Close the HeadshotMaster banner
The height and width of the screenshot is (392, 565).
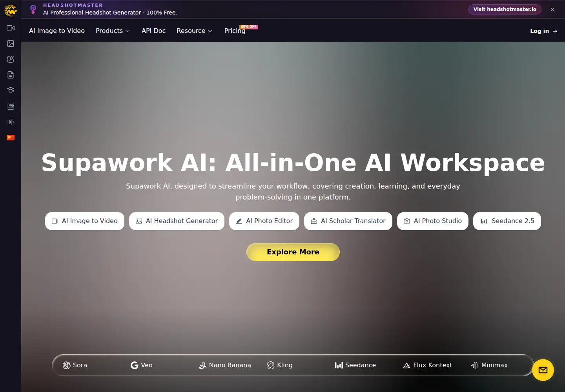click(x=552, y=9)
